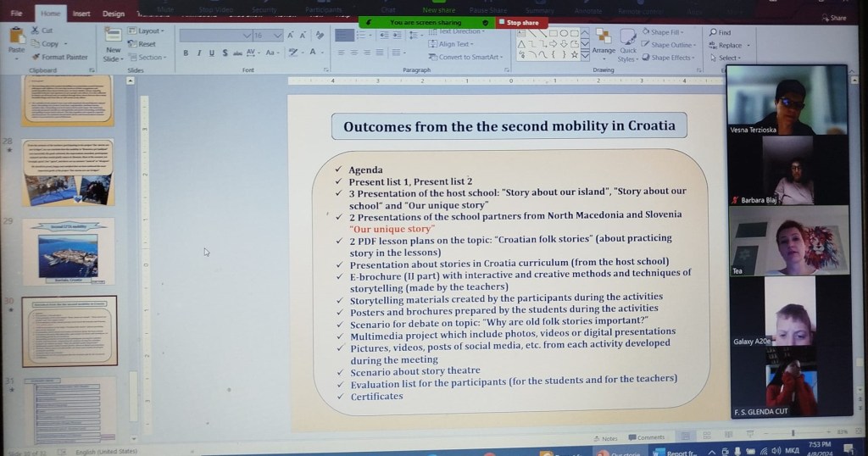This screenshot has height=456, width=868.
Task: Toggle Bold formatting
Action: coord(186,53)
